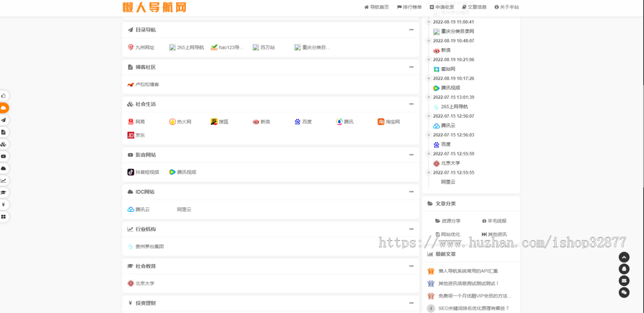Image resolution: width=644 pixels, height=313 pixels.
Task: Open 北京大学 in 社会教育 section
Action: point(141,283)
